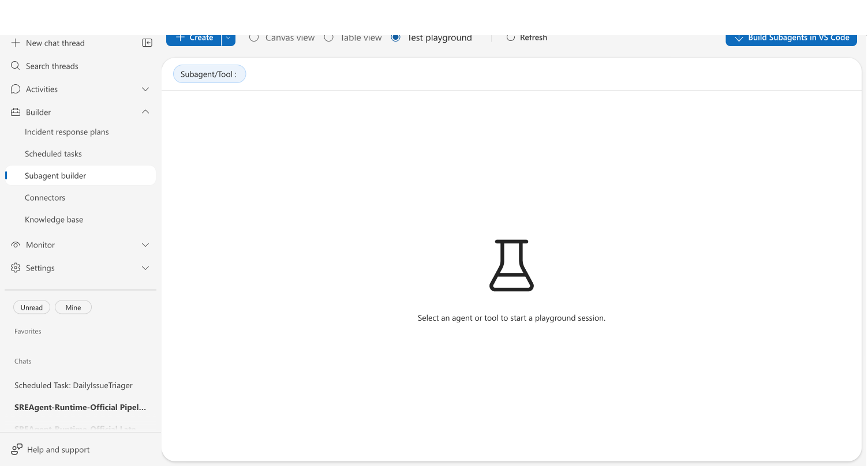Select the Table view radio button
Image resolution: width=868 pixels, height=466 pixels.
(x=328, y=37)
